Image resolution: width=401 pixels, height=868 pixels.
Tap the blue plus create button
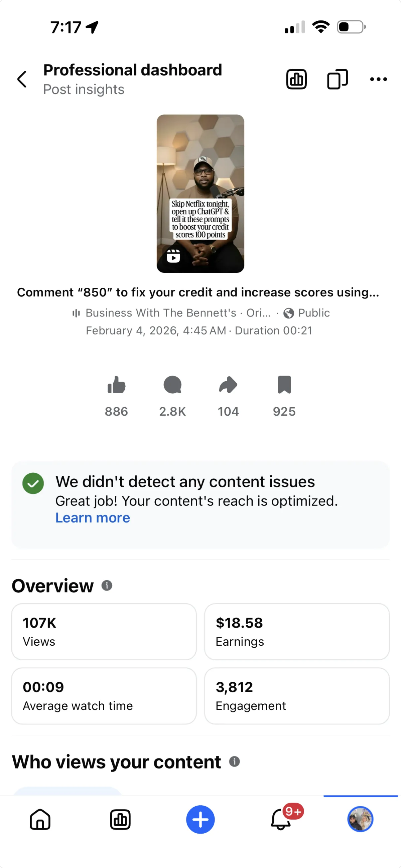200,820
